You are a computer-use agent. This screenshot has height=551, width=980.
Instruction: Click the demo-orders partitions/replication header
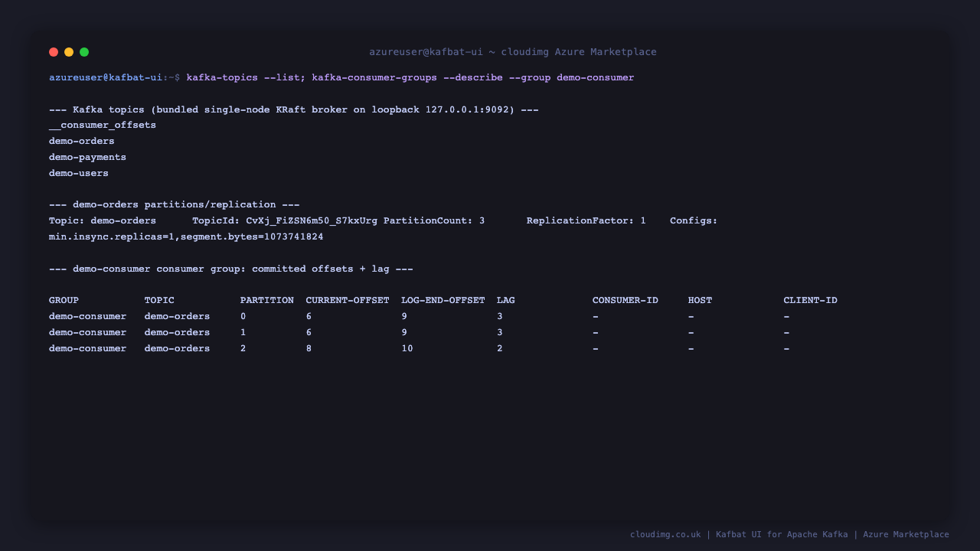click(x=175, y=205)
